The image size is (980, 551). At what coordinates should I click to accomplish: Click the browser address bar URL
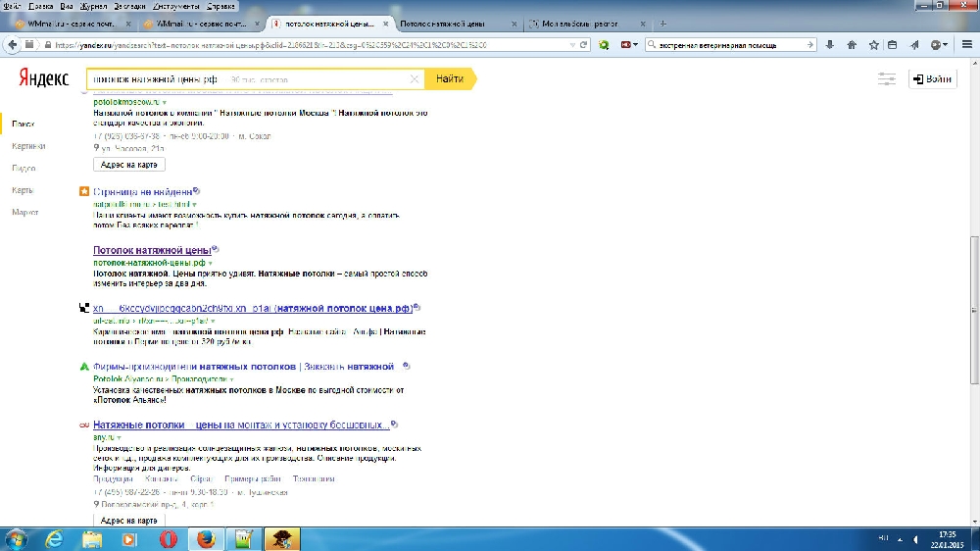pos(310,45)
